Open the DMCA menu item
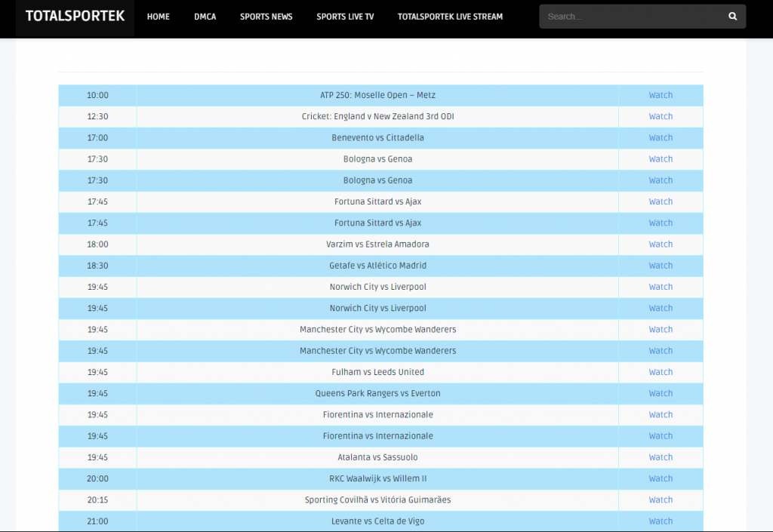 [x=205, y=17]
